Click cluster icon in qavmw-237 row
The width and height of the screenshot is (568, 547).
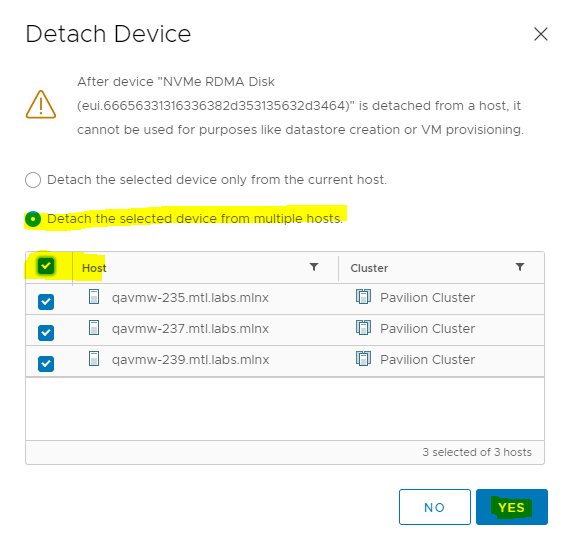(x=363, y=328)
